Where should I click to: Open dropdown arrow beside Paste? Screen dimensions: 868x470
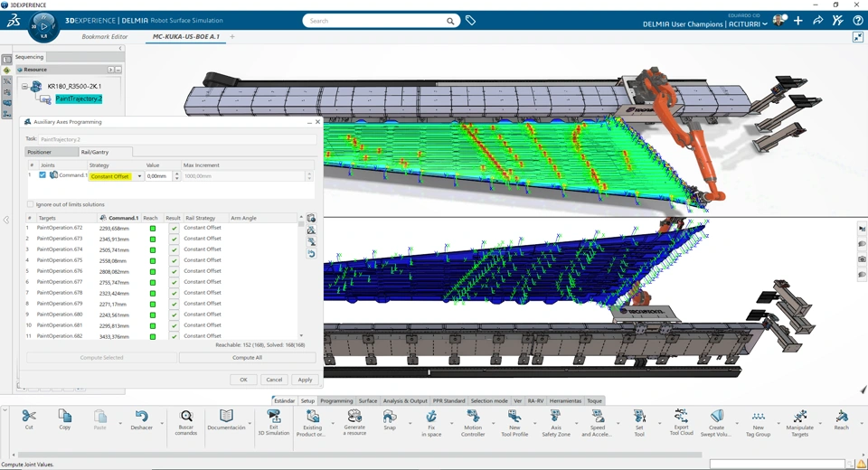point(120,424)
